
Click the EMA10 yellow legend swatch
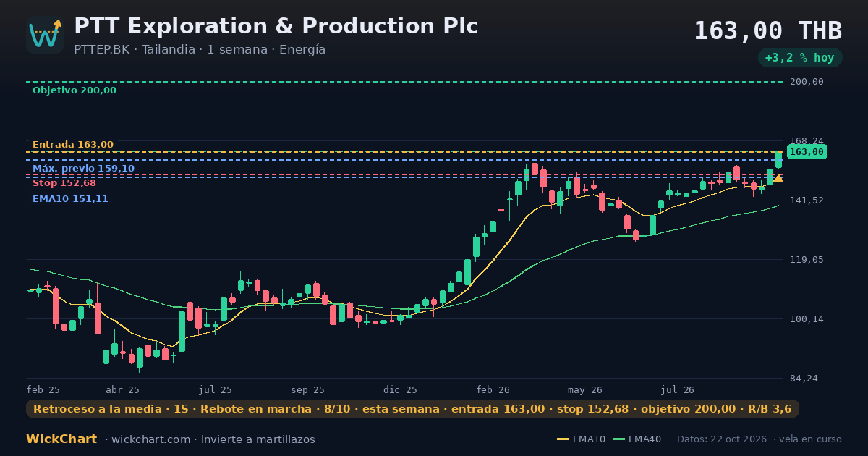click(563, 439)
